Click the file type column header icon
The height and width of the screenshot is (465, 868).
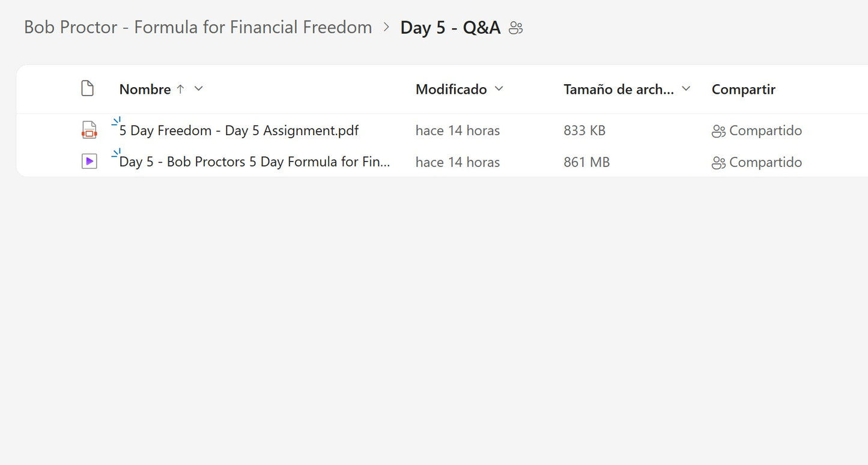coord(88,89)
